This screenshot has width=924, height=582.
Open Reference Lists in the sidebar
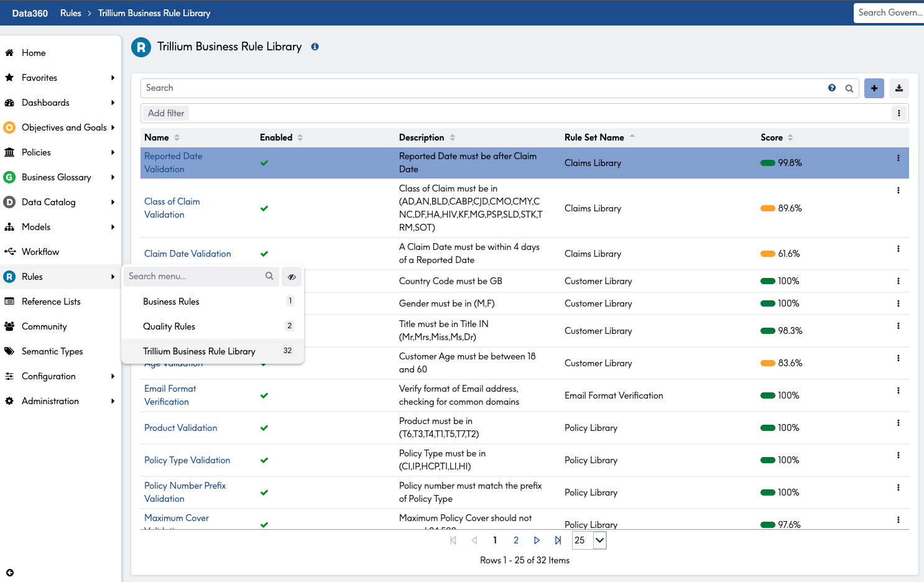tap(51, 302)
